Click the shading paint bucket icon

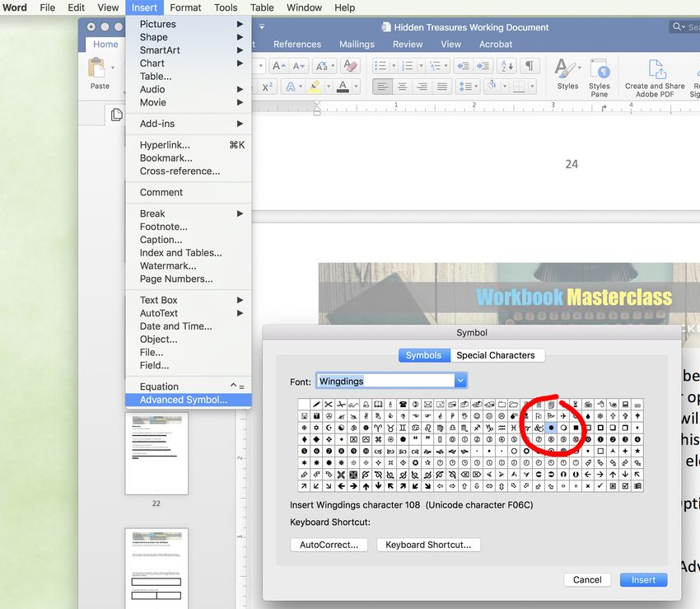[x=492, y=86]
